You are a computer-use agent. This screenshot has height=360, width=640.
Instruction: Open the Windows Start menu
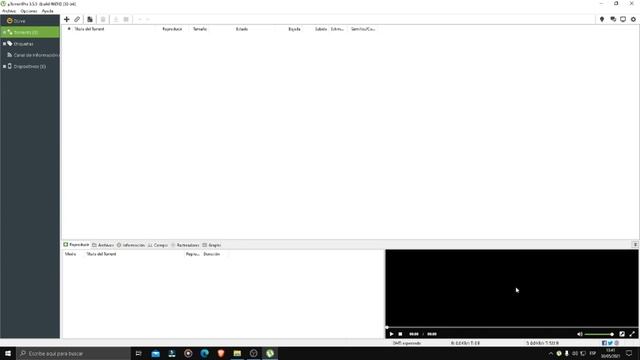pyautogui.click(x=8, y=353)
